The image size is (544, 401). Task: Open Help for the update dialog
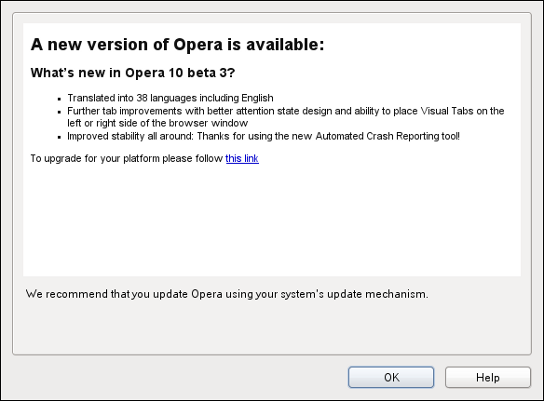click(x=488, y=377)
